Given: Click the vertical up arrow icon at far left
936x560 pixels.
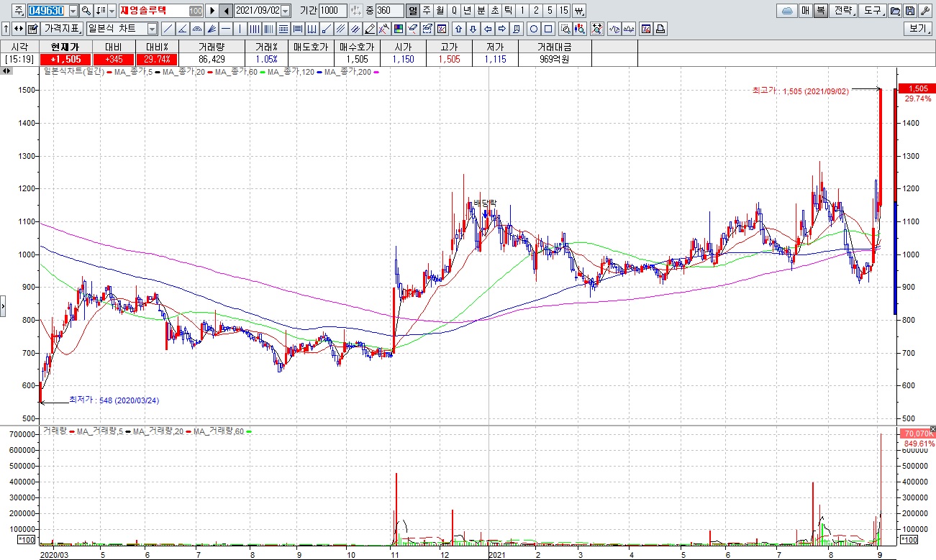Looking at the screenshot, I should coord(6,29).
